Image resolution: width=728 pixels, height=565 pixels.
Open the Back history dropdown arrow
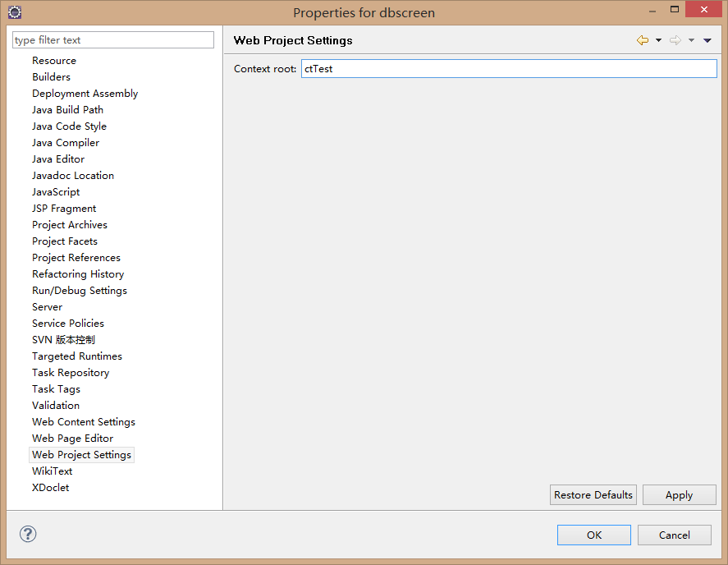tap(658, 40)
